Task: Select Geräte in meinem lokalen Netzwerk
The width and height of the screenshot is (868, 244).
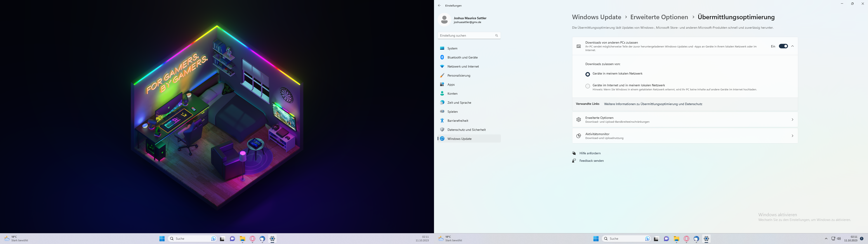Action: (x=588, y=74)
